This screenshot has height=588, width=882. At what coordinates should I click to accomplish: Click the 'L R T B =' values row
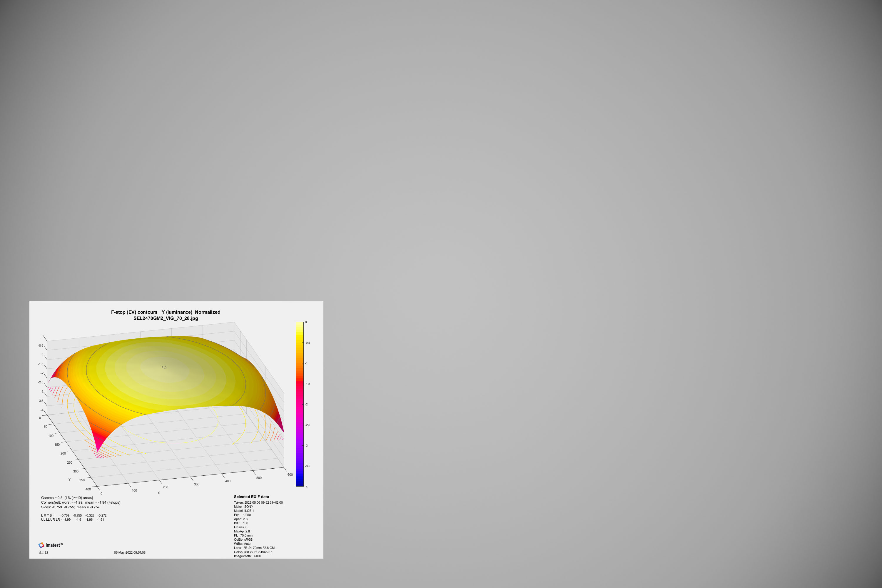coord(74,515)
